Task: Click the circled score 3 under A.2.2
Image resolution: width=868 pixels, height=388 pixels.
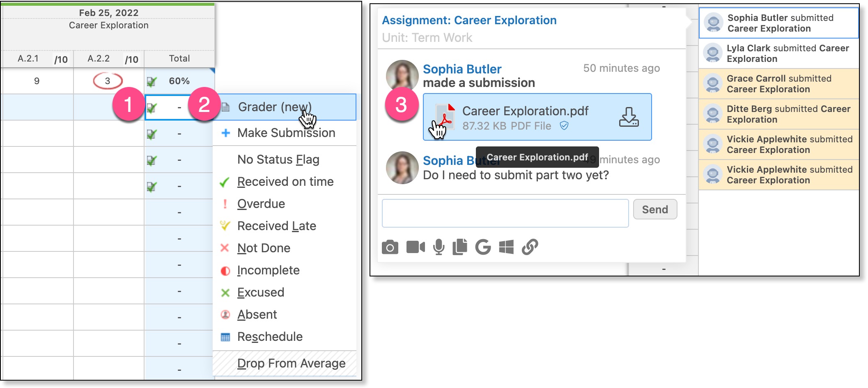Action: pyautogui.click(x=108, y=81)
